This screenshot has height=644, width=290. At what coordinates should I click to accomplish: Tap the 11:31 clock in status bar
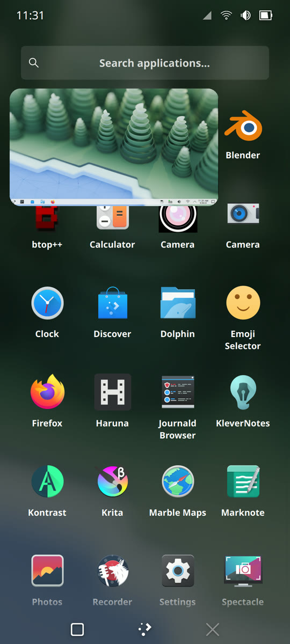[30, 16]
